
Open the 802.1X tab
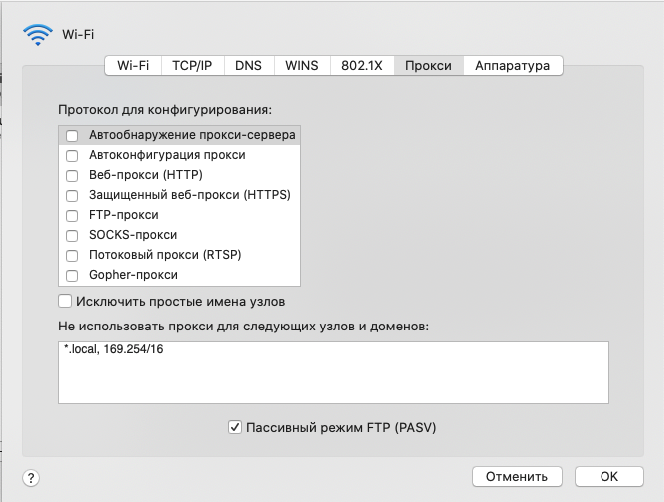pos(361,66)
